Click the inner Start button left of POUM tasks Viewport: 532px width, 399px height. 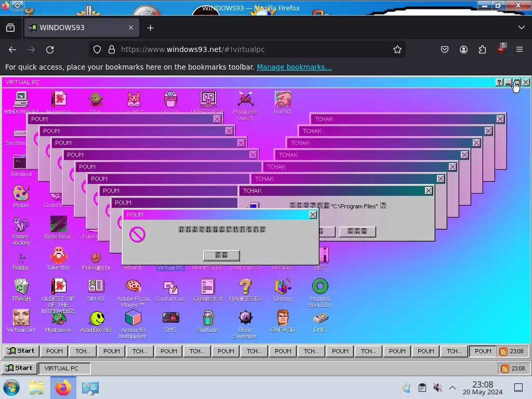click(21, 351)
